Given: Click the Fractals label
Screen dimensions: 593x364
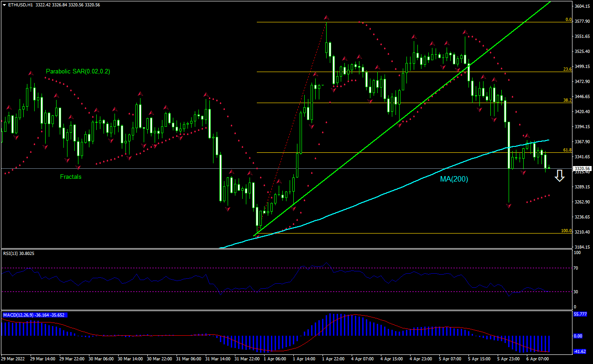Looking at the screenshot, I should coord(71,177).
